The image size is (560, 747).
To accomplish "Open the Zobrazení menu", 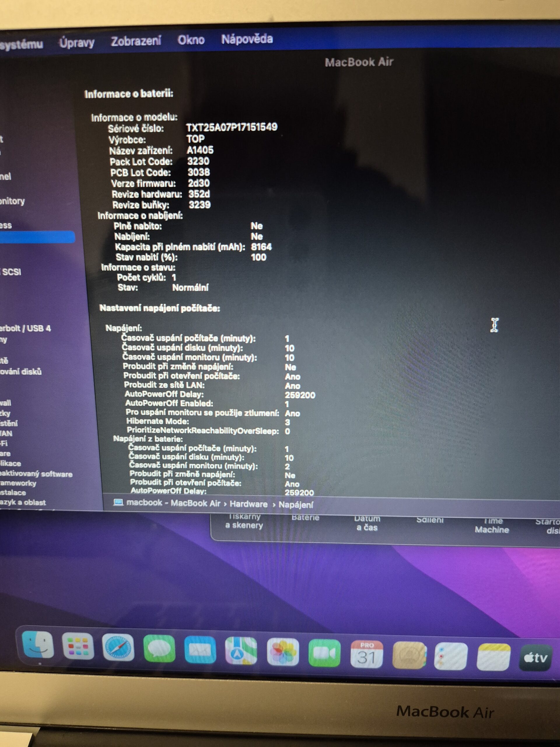I will click(x=136, y=41).
